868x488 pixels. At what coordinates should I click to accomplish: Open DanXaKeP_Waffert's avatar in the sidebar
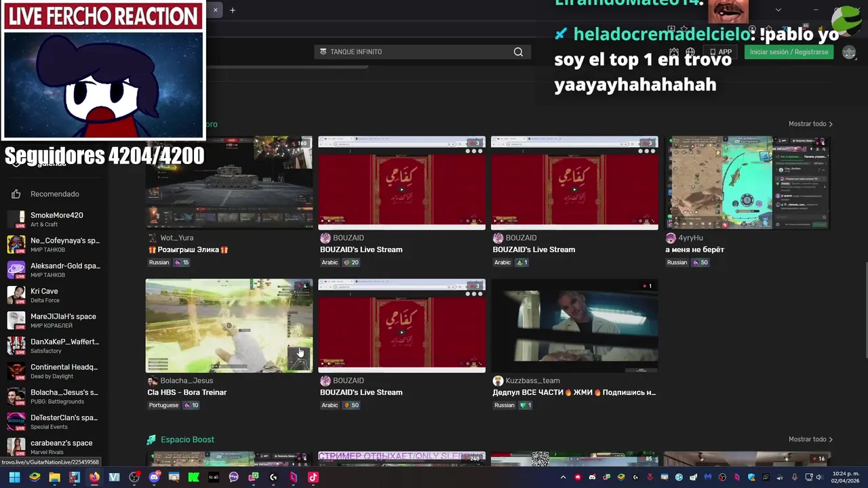(x=16, y=346)
